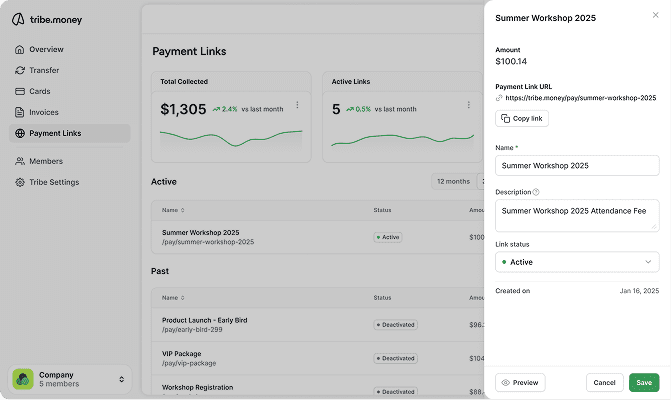Image resolution: width=671 pixels, height=400 pixels.
Task: Open the 12 months range selector
Action: 453,182
